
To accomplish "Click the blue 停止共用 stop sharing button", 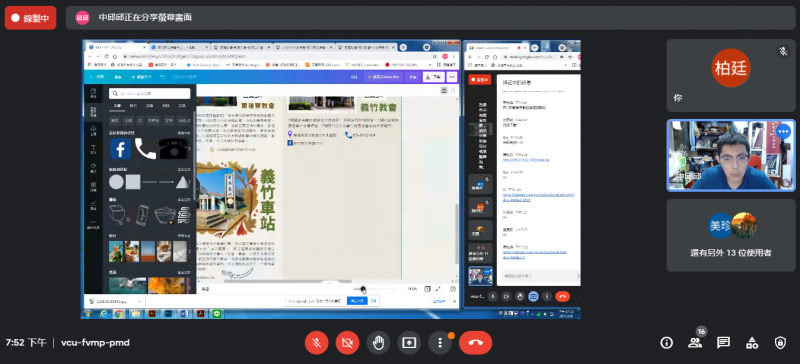I will point(357,301).
